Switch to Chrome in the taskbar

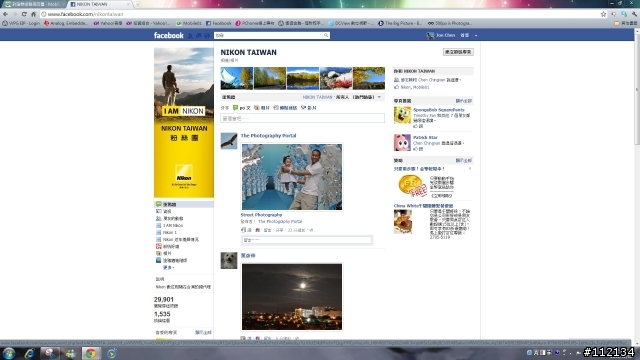tap(91, 353)
